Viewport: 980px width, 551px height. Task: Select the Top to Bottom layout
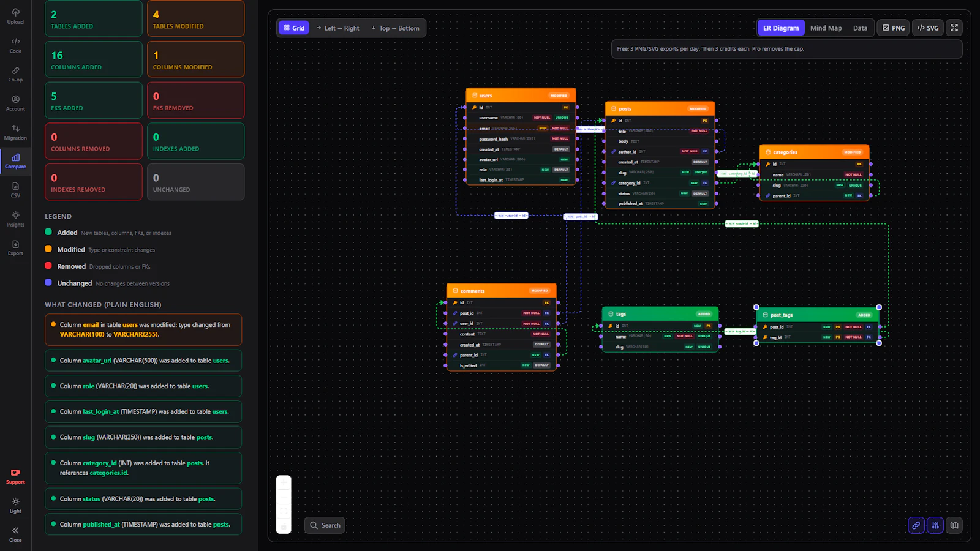coord(395,28)
